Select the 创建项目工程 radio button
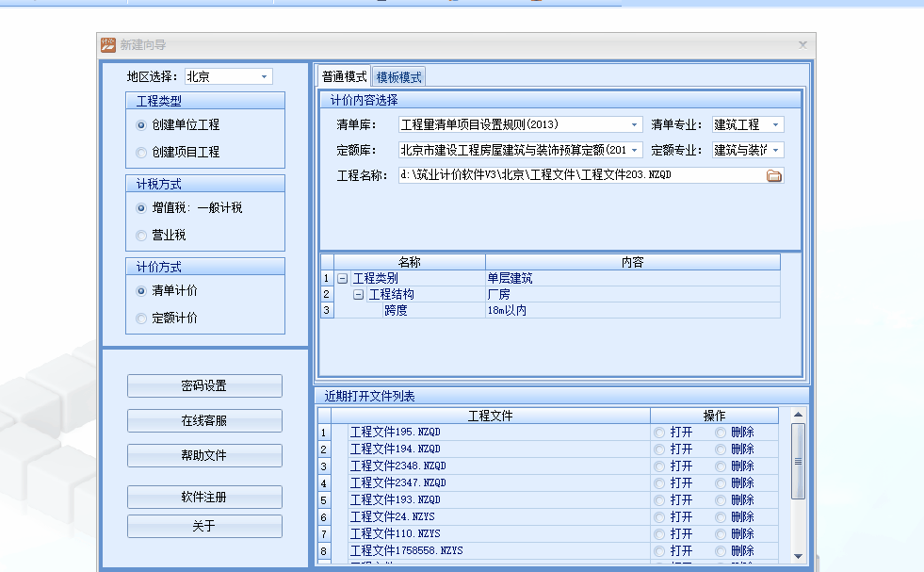This screenshot has height=572, width=924. (141, 152)
